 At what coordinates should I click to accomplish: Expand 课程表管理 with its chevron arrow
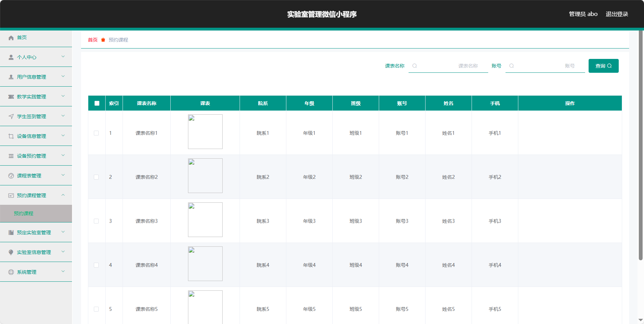point(63,175)
